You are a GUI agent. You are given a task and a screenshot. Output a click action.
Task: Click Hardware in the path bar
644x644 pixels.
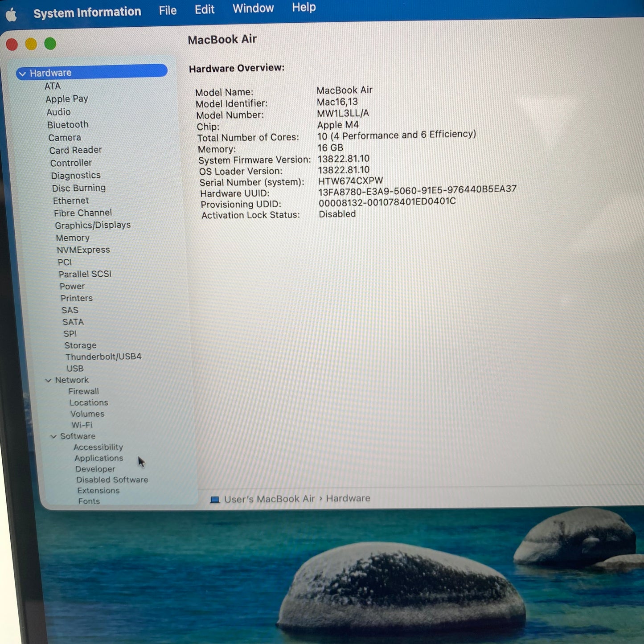click(348, 498)
